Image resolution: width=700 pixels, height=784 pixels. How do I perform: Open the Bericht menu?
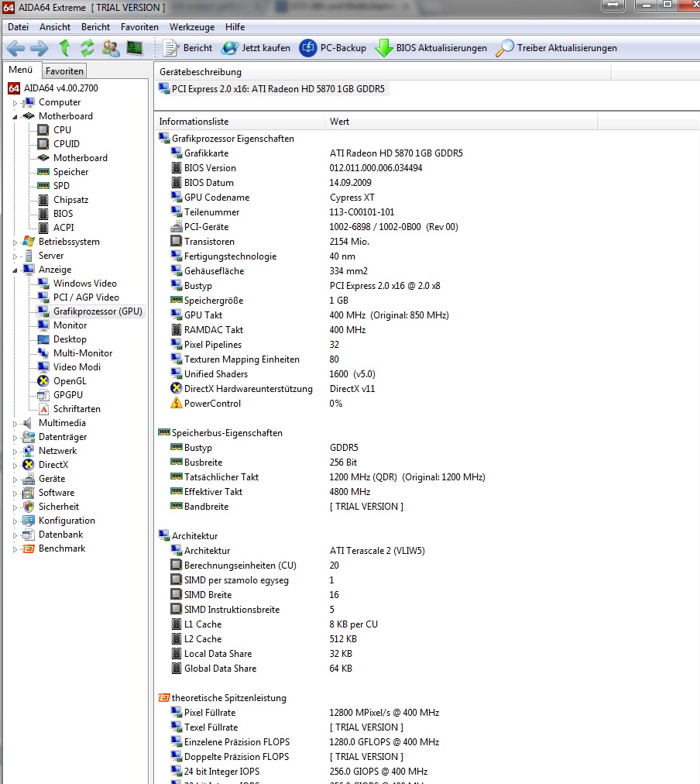point(95,27)
